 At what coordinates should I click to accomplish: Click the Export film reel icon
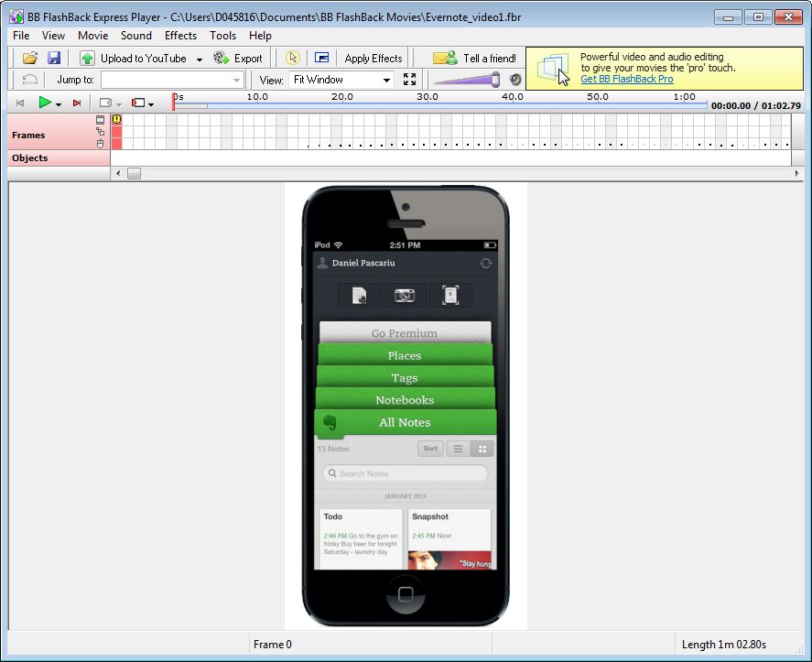point(222,58)
